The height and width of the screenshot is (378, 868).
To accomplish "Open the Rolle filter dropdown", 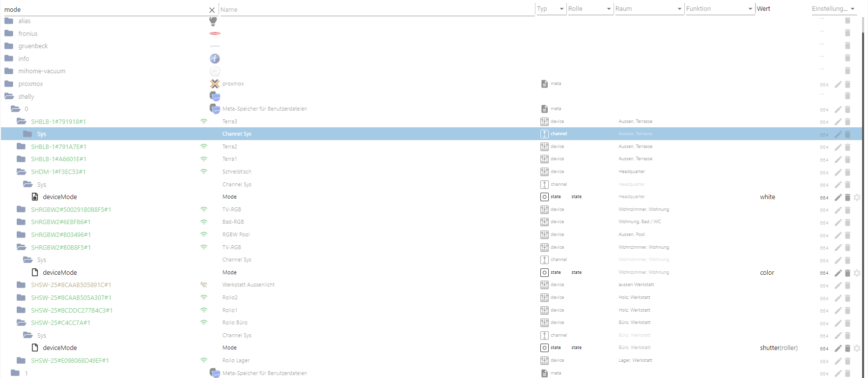I will click(x=589, y=9).
